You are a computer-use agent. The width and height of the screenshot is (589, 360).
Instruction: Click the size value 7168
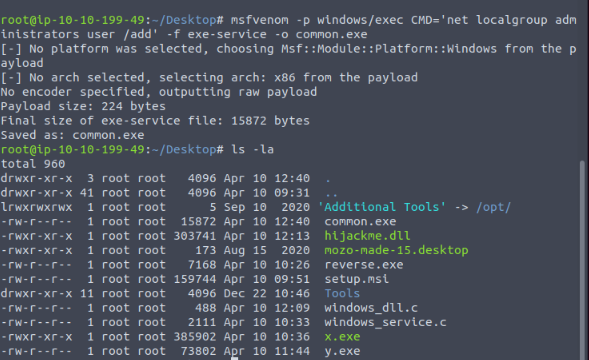click(202, 265)
